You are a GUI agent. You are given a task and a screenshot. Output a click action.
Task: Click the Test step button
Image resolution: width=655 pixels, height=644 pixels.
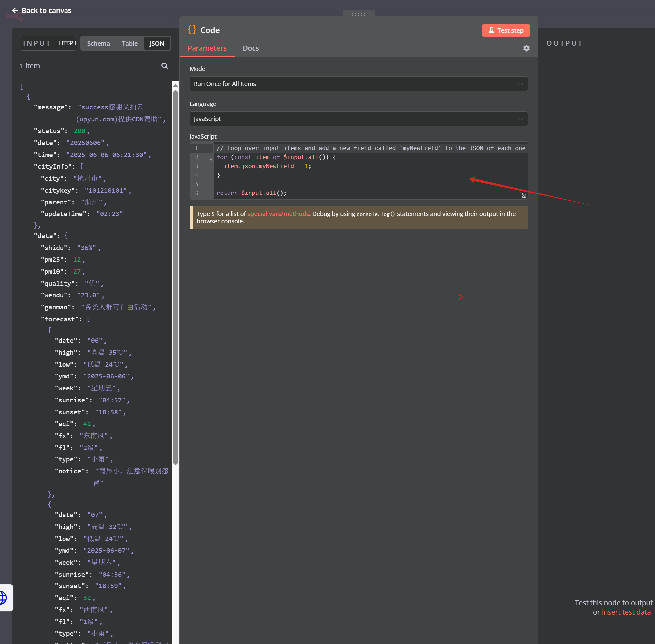505,31
